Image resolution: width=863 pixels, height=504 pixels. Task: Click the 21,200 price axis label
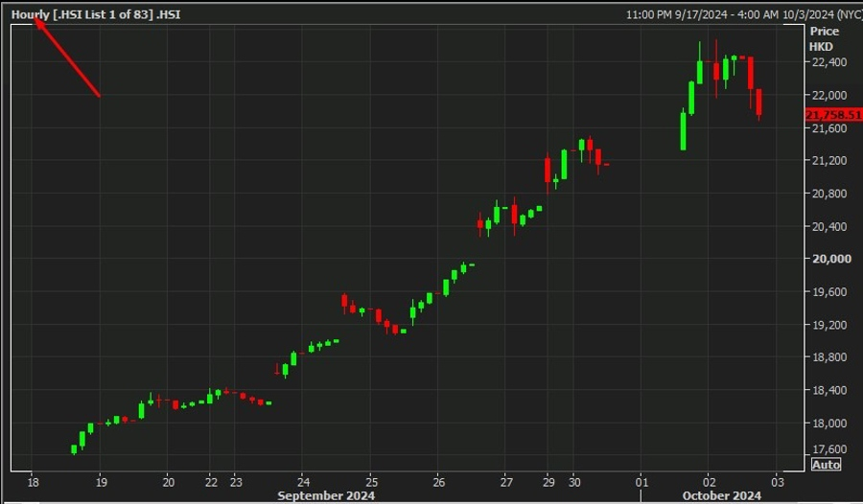pyautogui.click(x=828, y=161)
